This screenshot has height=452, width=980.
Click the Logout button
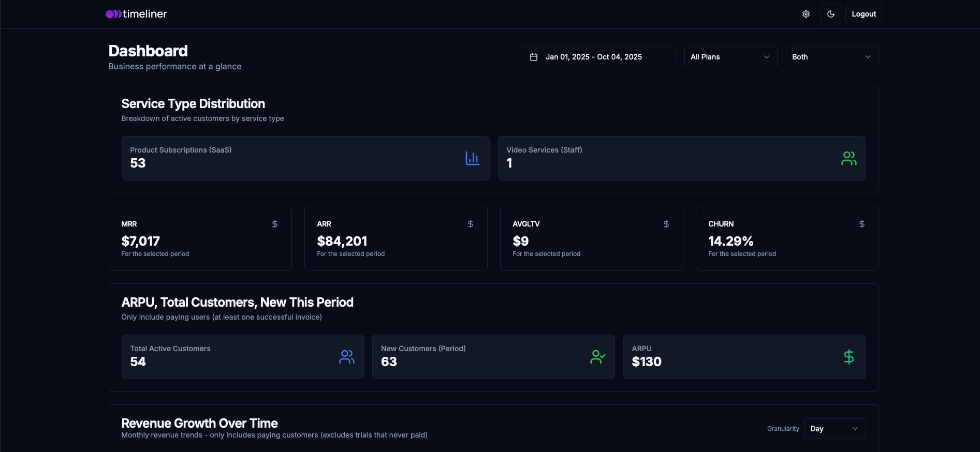[x=864, y=14]
